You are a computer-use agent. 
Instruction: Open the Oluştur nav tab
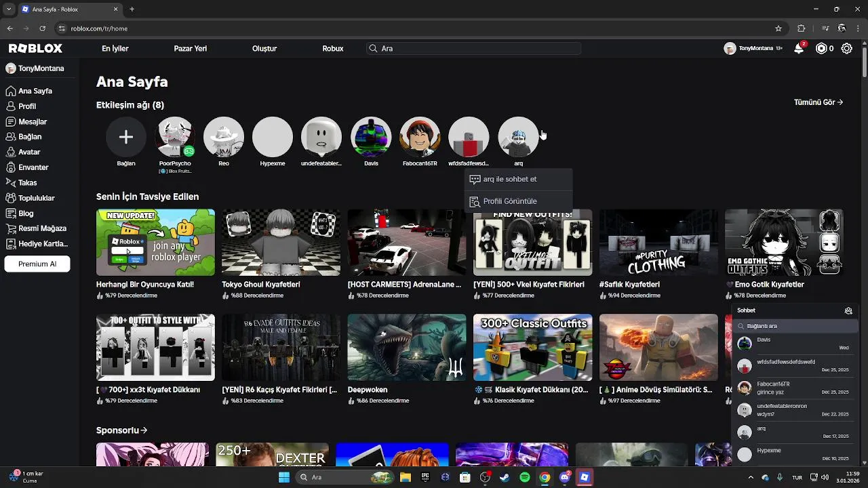(x=264, y=49)
